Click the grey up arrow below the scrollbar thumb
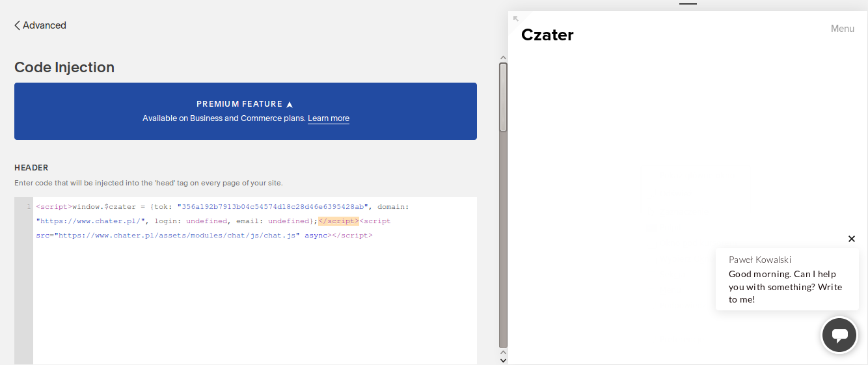Viewport: 868px width, 365px height. [x=503, y=353]
